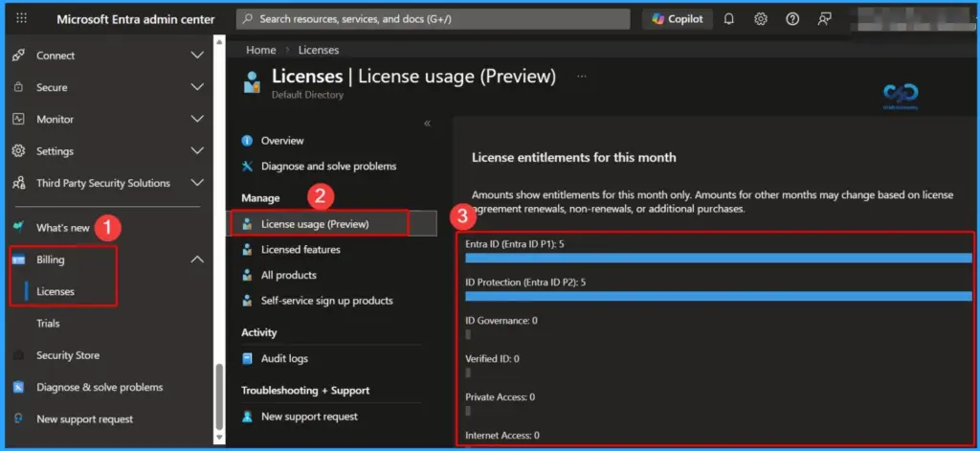Viewport: 980px width, 451px height.
Task: Open Audit logs menu item
Action: [284, 358]
